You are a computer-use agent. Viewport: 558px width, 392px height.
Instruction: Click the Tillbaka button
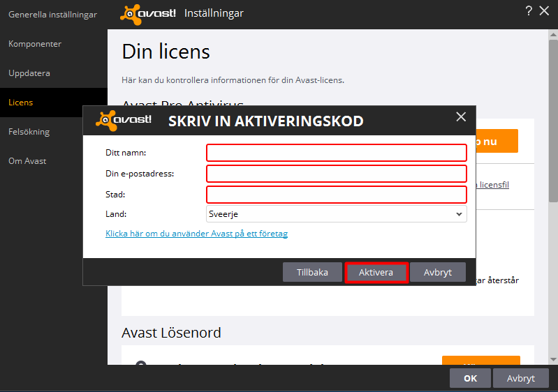pyautogui.click(x=312, y=272)
